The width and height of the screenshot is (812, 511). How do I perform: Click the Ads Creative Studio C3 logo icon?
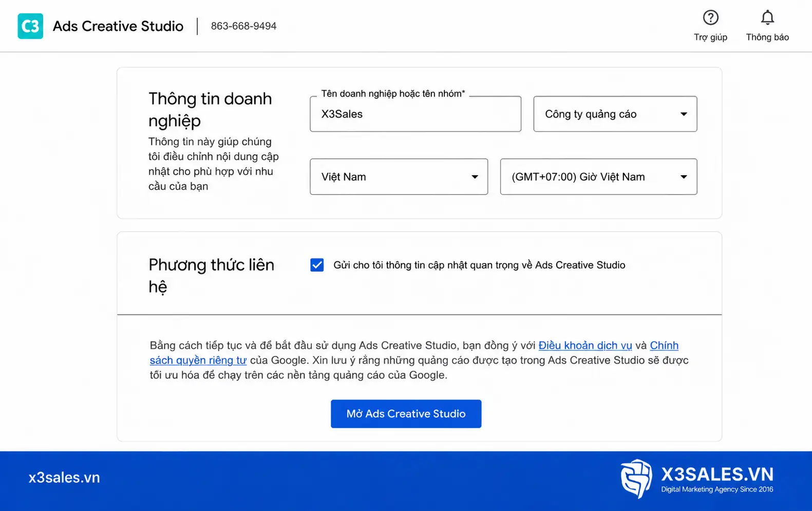coord(30,26)
